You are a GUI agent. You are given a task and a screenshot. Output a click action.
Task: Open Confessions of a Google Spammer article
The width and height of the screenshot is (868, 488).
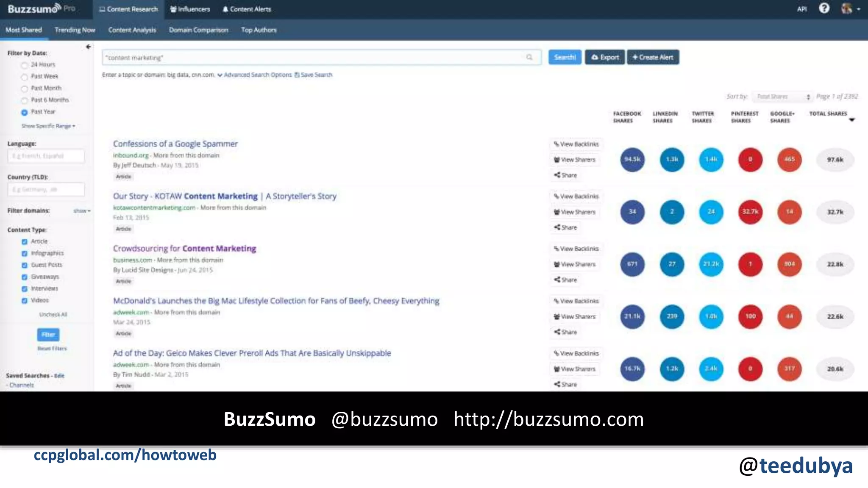tap(175, 144)
